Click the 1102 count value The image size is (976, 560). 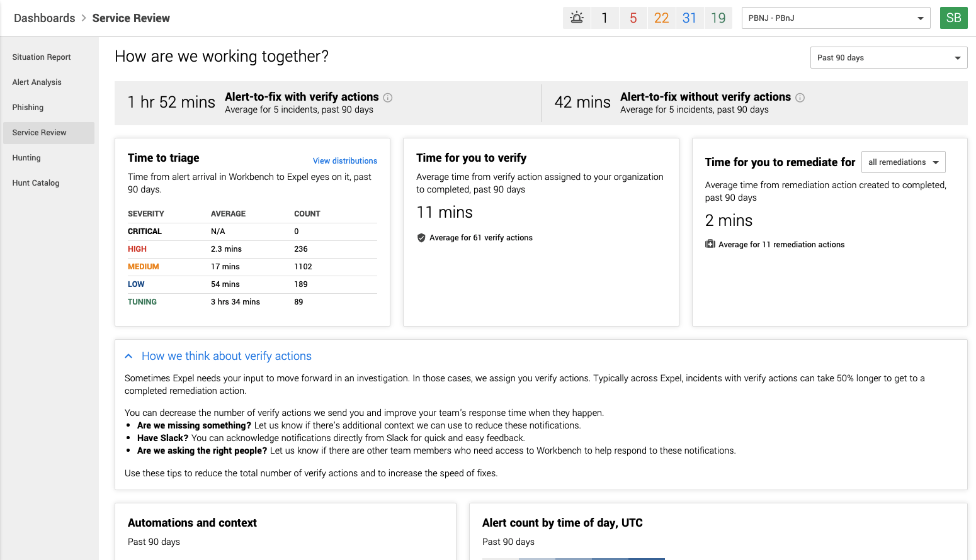(303, 267)
